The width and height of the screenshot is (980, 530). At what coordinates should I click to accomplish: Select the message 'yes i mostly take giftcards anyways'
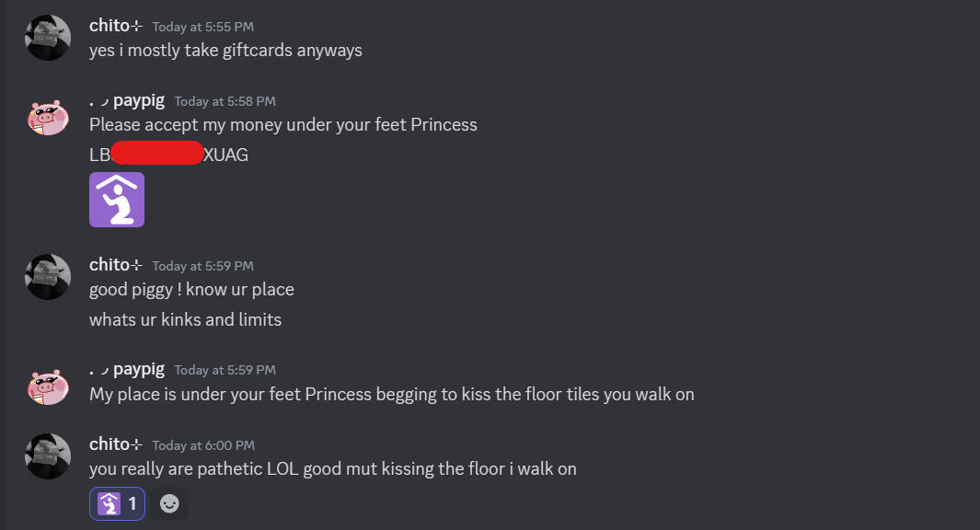coord(224,50)
